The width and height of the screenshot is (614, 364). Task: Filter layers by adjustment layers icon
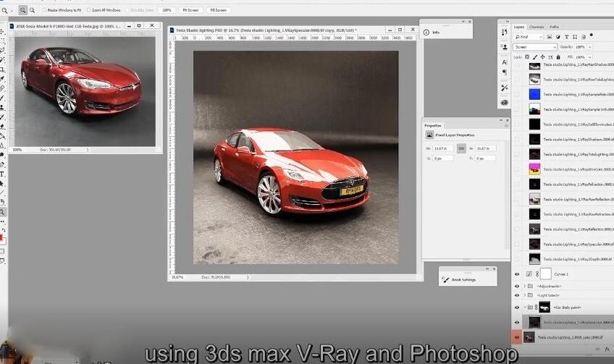[x=558, y=37]
